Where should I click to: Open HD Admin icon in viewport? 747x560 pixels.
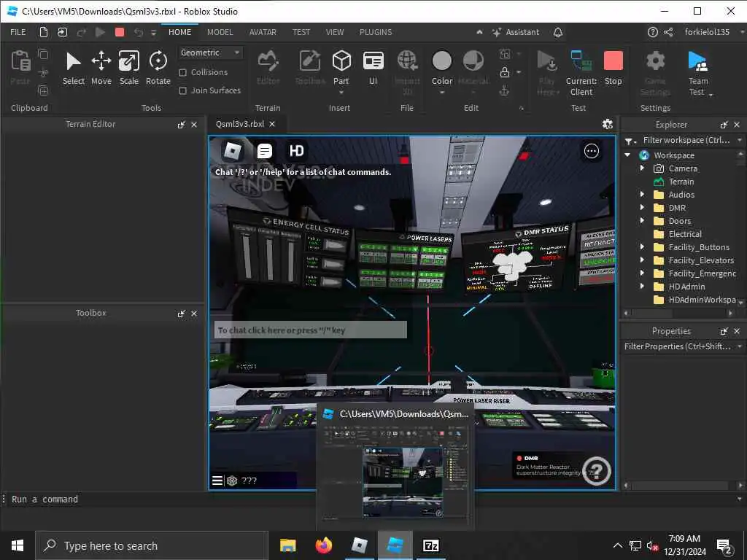tap(296, 151)
